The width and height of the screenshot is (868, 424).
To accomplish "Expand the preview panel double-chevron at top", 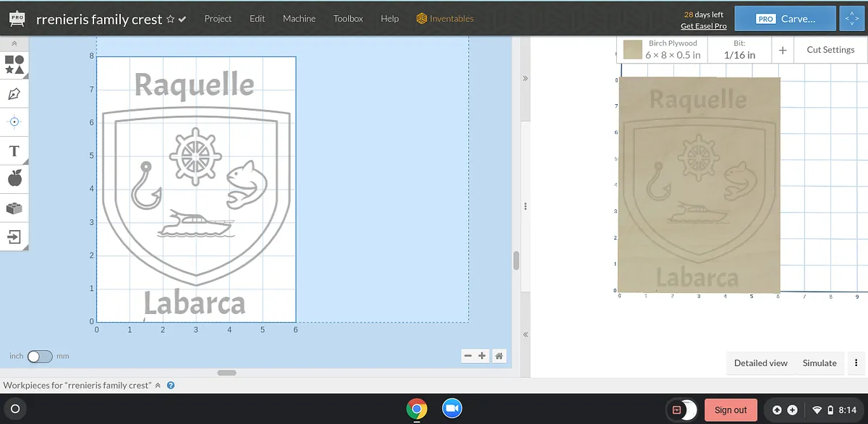I will point(525,78).
